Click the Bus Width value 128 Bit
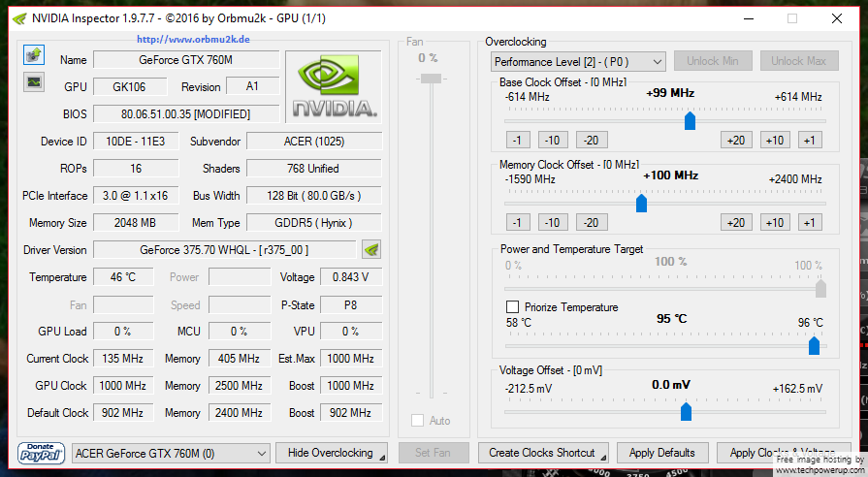 [x=314, y=195]
